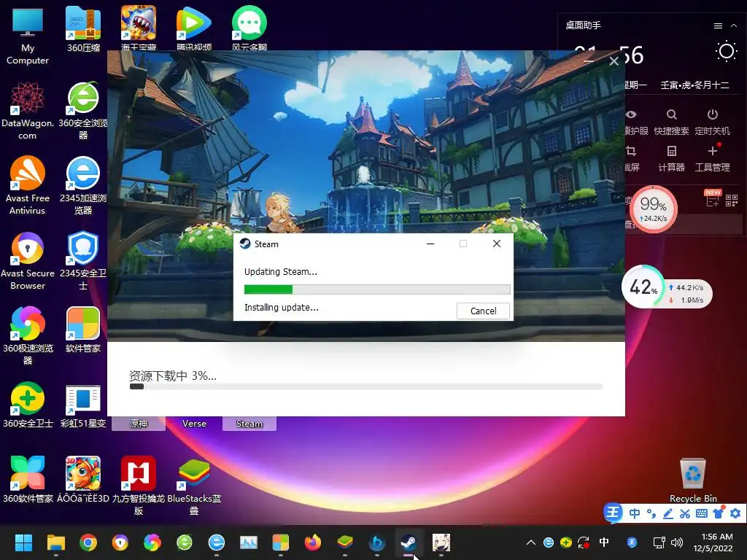
Task: Open 彩虹51星变 desktop shortcut
Action: 83,405
